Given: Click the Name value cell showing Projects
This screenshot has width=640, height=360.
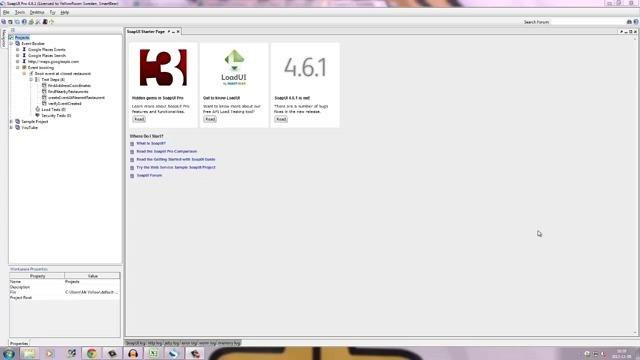Looking at the screenshot, I should pos(92,282).
